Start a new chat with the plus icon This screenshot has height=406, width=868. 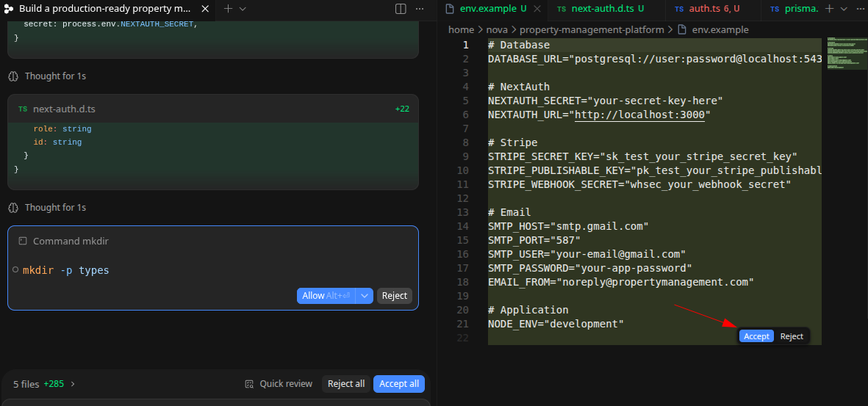click(x=228, y=9)
